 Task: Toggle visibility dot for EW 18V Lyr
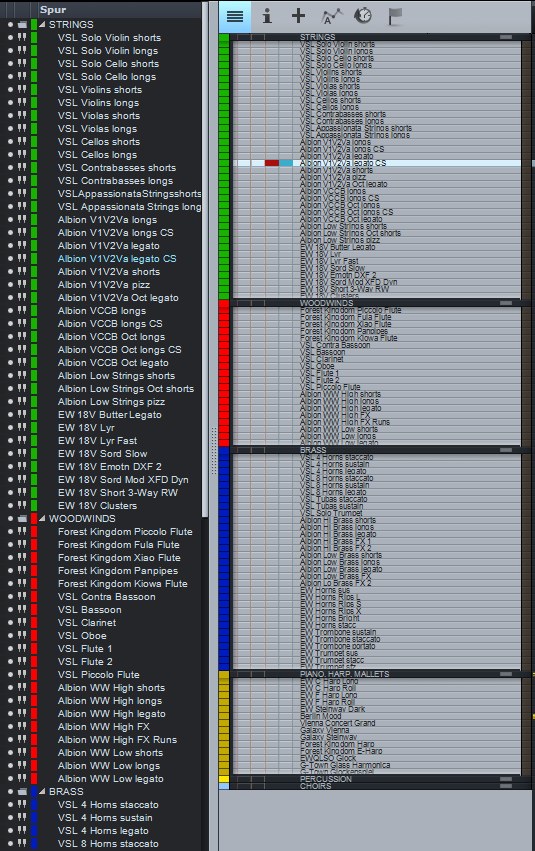click(10, 427)
